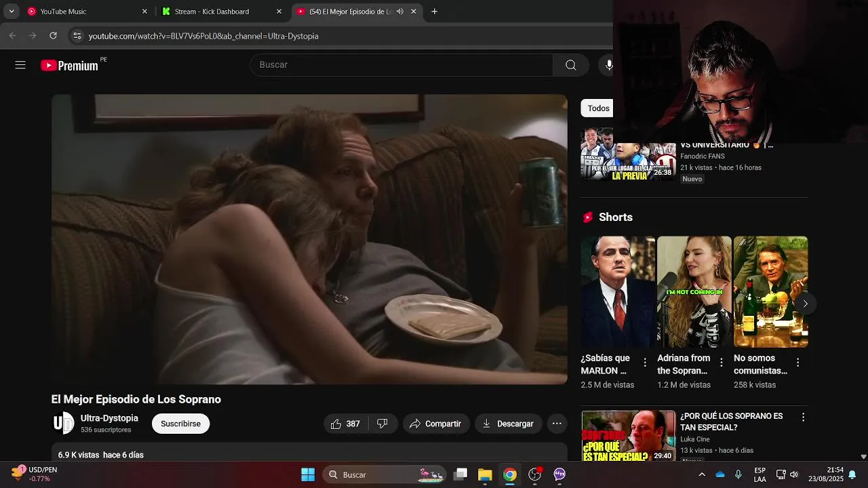
Task: Open Ultra-Dystopia channel name link
Action: coord(109,418)
